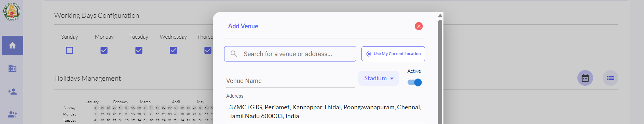Viewport: 644px width, 124px height.
Task: Open the building/organization sidebar icon
Action: [x=13, y=68]
